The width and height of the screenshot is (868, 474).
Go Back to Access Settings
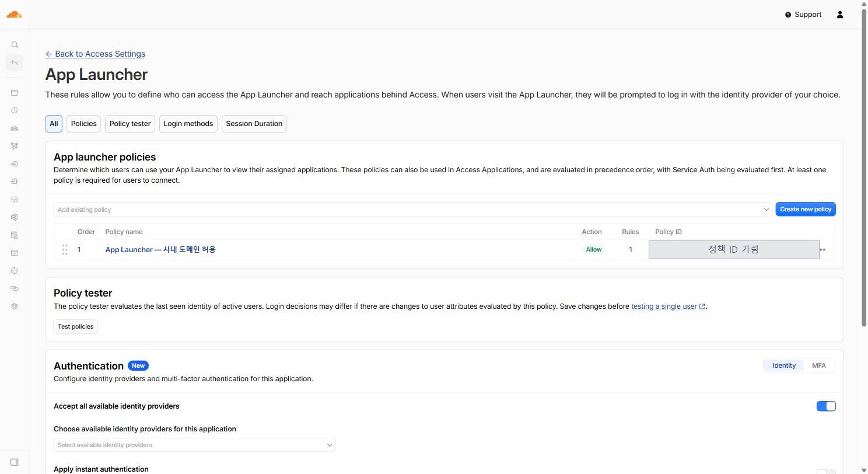(95, 54)
